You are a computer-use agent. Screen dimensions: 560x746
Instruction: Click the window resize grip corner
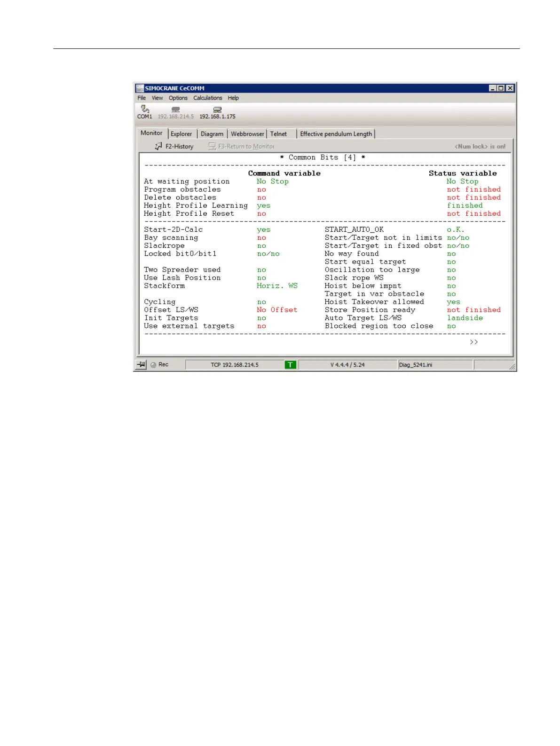[512, 366]
